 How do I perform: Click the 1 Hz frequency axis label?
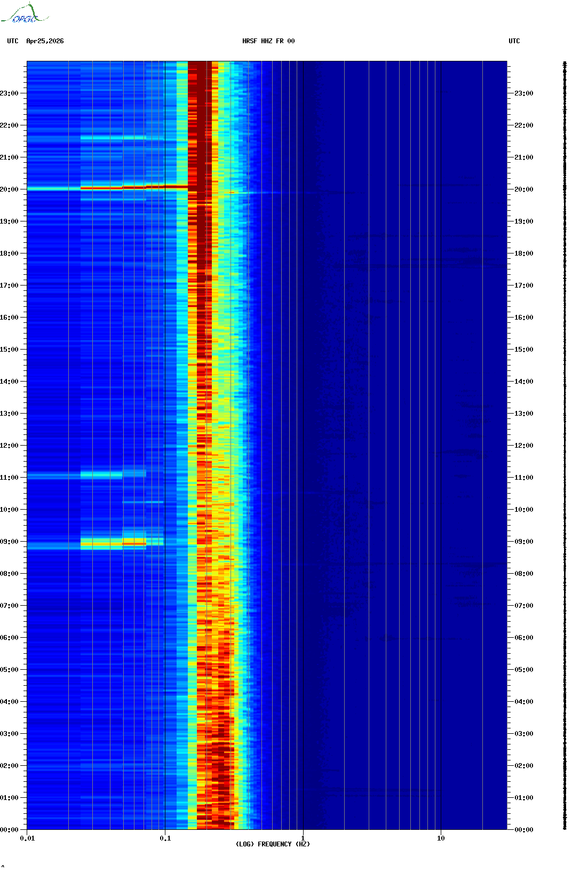click(x=303, y=838)
